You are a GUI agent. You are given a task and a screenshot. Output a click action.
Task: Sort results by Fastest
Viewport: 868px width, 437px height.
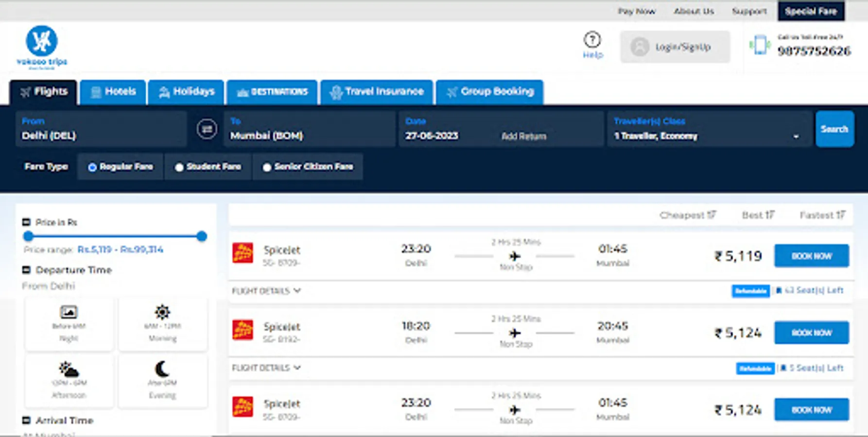pyautogui.click(x=823, y=215)
